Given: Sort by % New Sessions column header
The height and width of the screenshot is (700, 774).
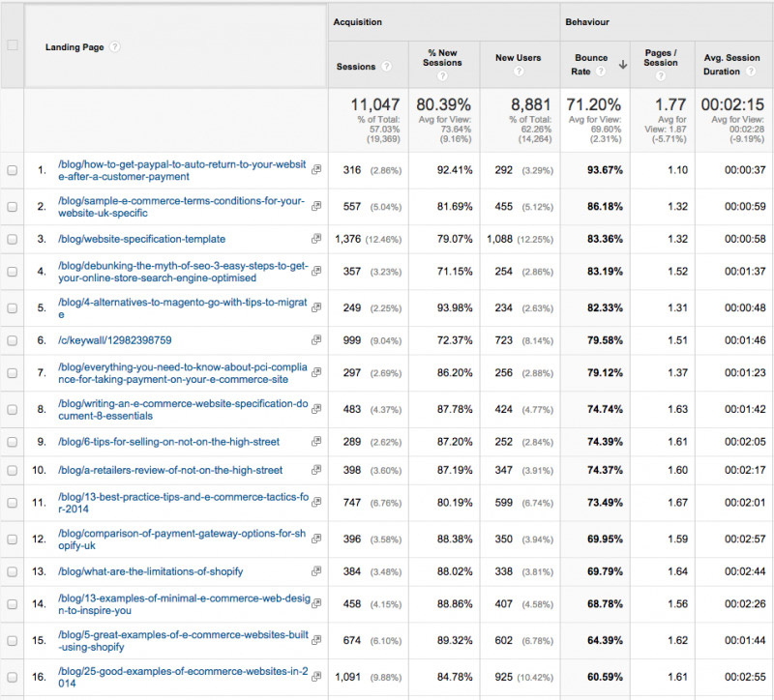Looking at the screenshot, I should (x=442, y=58).
